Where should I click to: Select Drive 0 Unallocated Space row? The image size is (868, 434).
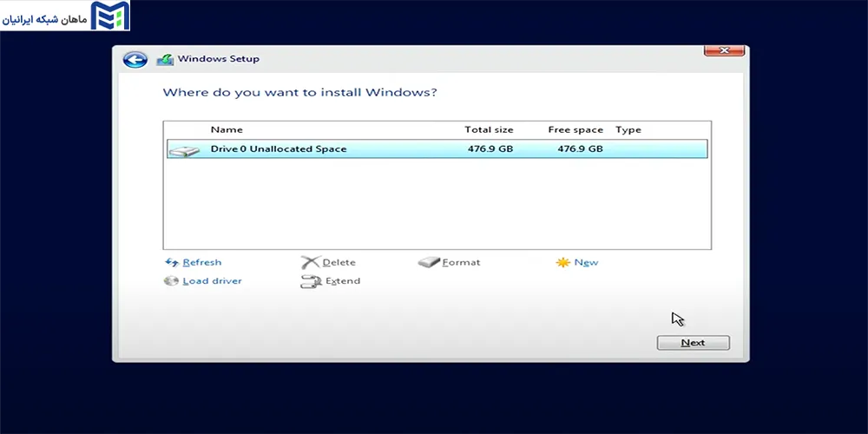(437, 149)
